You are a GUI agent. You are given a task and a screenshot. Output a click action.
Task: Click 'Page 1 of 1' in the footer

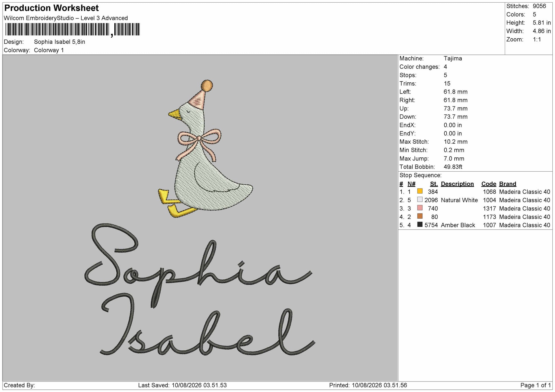coord(536,385)
